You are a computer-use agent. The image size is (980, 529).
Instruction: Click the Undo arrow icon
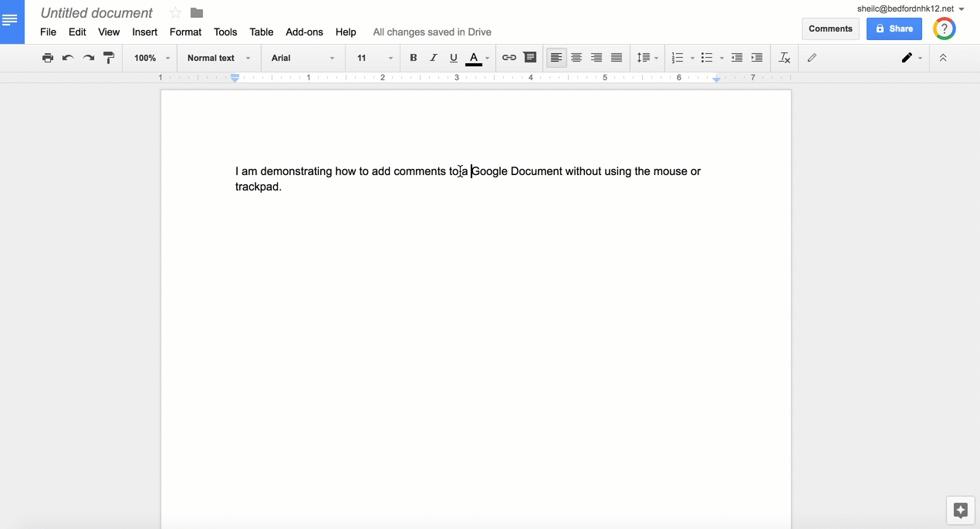tap(68, 58)
